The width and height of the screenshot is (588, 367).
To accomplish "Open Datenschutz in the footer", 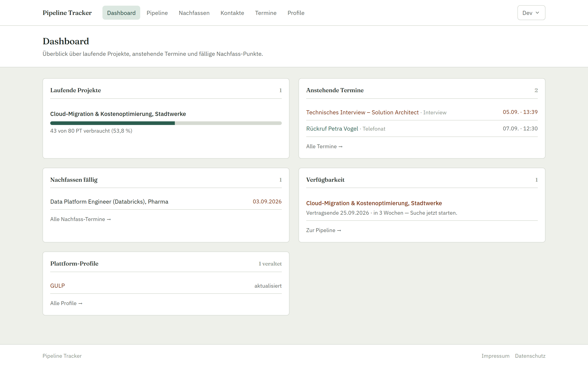I will point(530,356).
